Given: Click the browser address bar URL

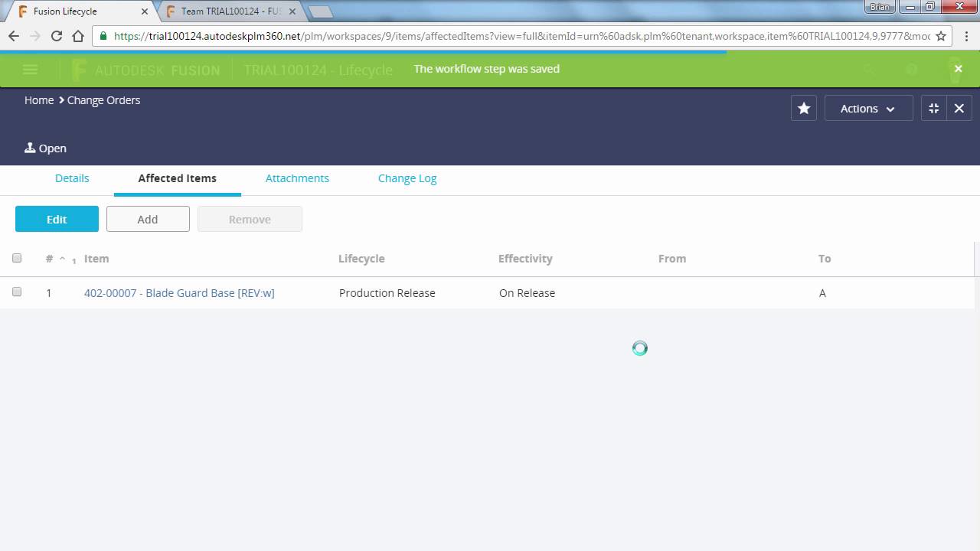Looking at the screenshot, I should coord(521,36).
